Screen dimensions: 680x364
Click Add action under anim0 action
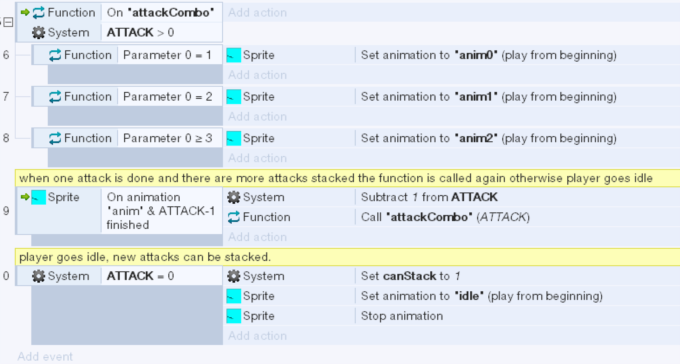point(258,75)
